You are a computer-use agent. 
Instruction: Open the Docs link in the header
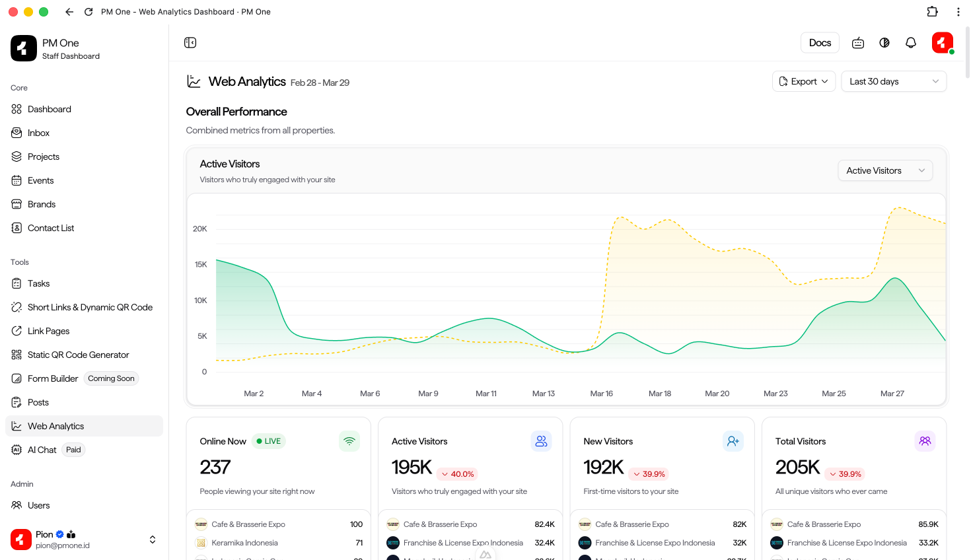tap(820, 42)
